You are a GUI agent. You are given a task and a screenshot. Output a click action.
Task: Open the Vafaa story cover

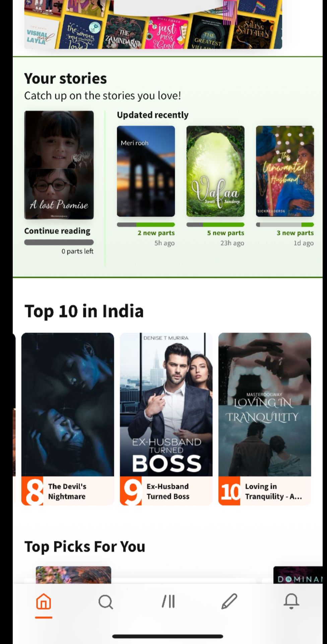[215, 171]
